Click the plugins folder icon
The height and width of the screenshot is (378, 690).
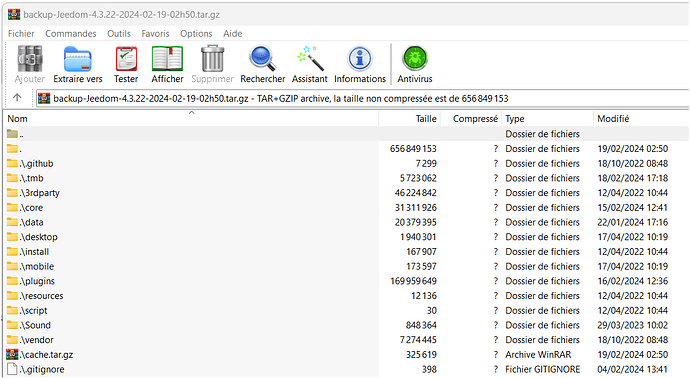[12, 281]
